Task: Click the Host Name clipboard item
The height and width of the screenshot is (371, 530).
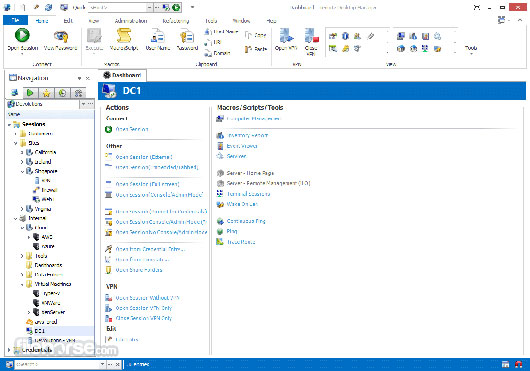Action: pyautogui.click(x=221, y=32)
